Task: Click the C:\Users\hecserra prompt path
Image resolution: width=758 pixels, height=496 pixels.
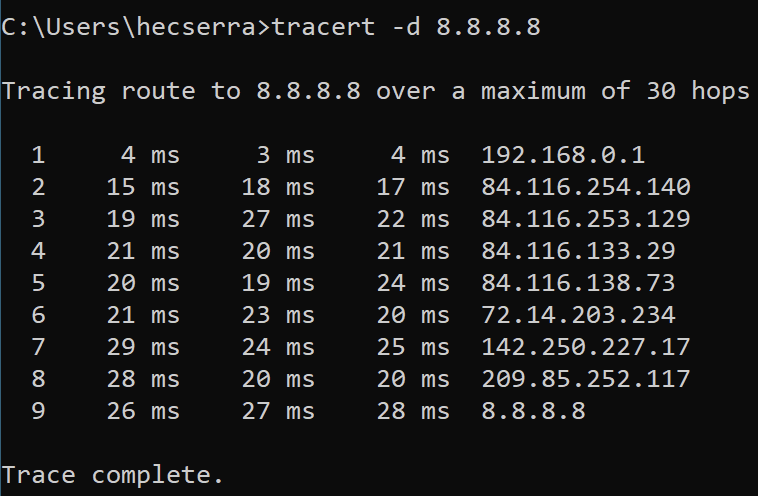Action: coord(135,27)
